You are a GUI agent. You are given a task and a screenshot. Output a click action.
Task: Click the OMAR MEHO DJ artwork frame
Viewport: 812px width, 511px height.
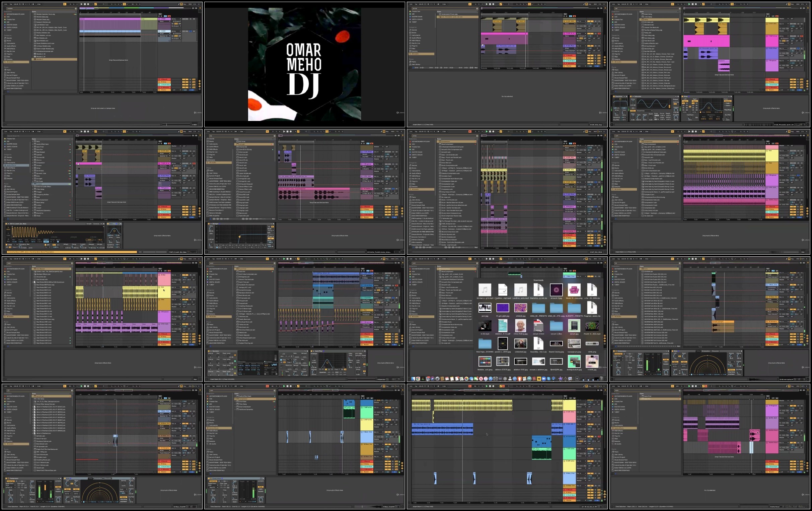304,64
